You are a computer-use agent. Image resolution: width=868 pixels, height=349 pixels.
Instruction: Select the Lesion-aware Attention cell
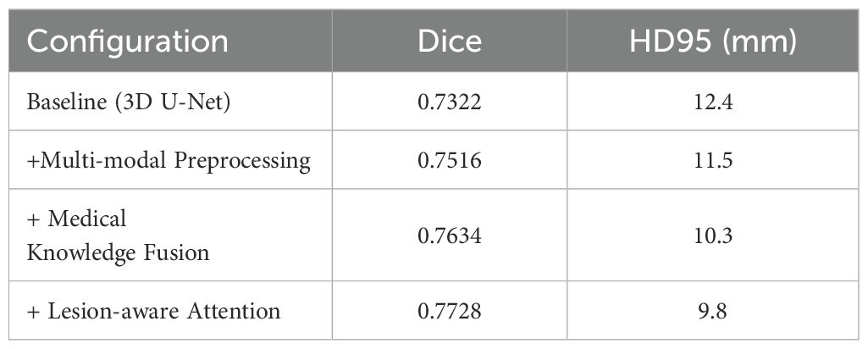(170, 310)
